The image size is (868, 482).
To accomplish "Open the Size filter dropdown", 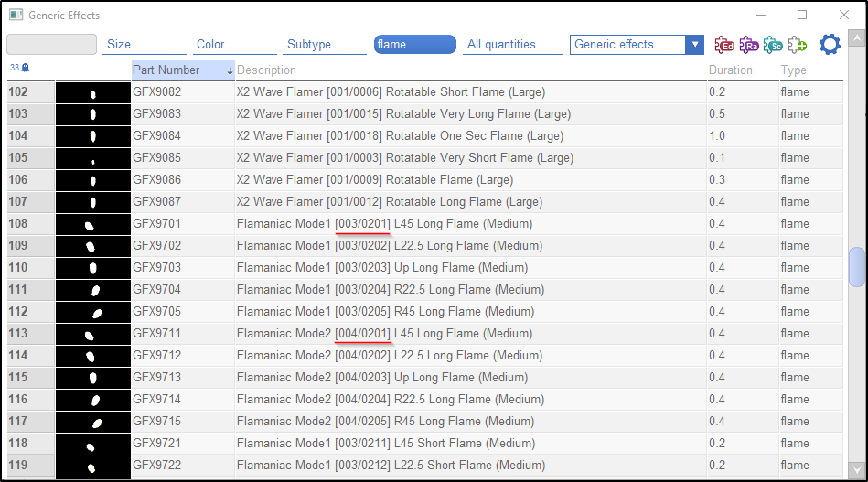I will (145, 45).
